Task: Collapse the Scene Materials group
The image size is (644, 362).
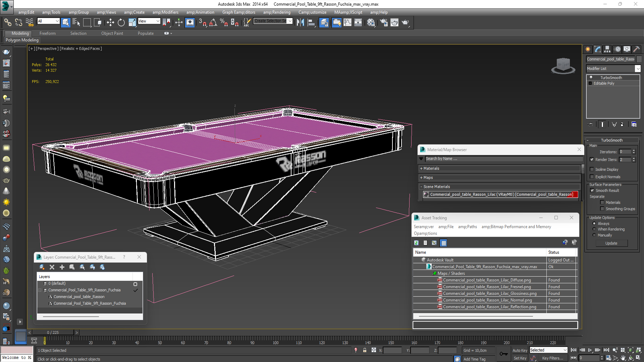Action: [x=500, y=187]
